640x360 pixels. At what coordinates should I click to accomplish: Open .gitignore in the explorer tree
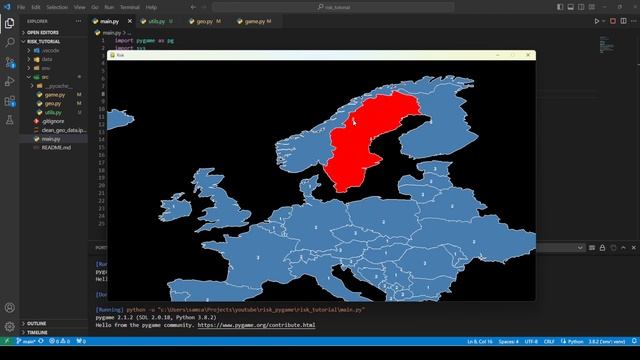pos(53,121)
